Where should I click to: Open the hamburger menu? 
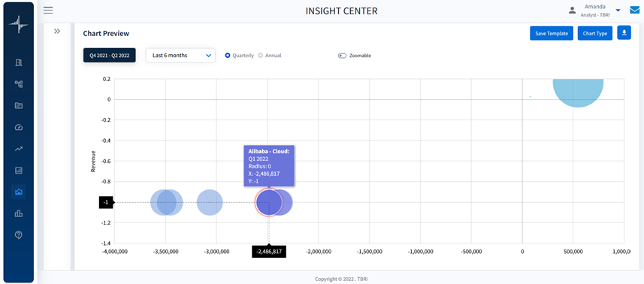point(48,11)
